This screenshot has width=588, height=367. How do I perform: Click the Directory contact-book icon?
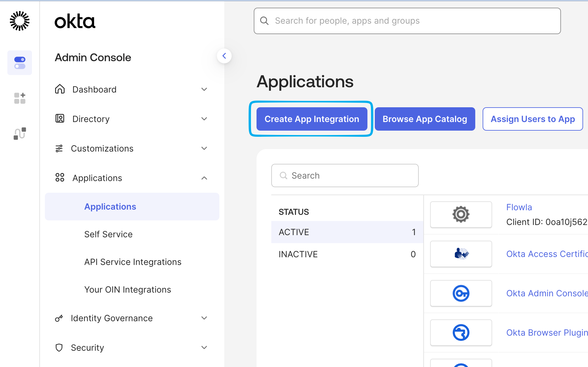coord(60,119)
